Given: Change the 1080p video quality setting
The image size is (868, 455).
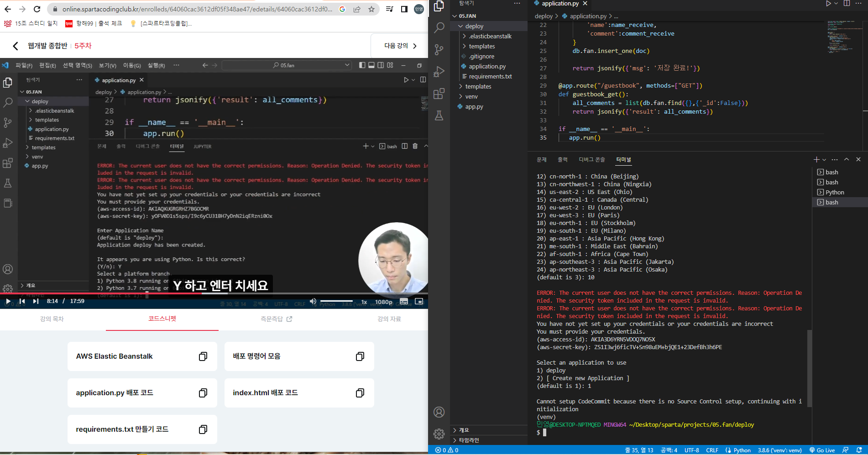Looking at the screenshot, I should 384,302.
